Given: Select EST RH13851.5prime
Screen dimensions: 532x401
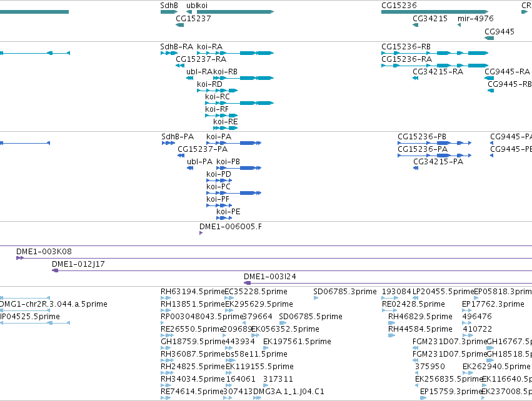Looking at the screenshot, I should point(166,310).
